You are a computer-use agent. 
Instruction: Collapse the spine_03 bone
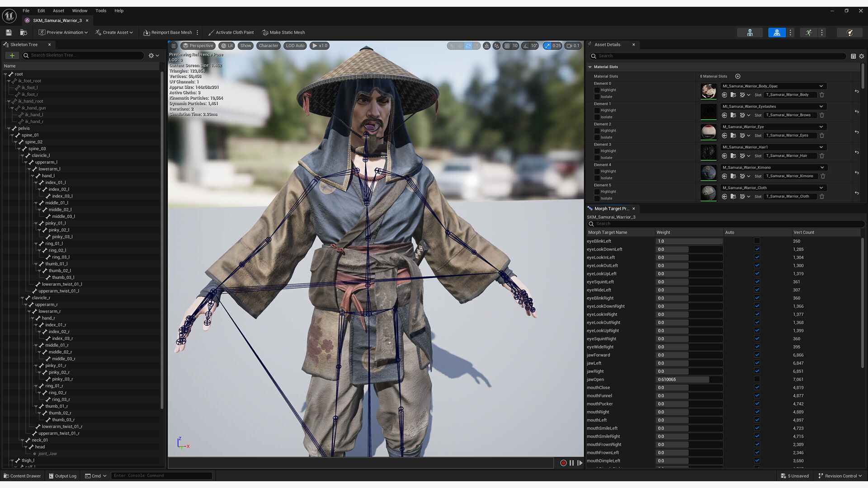(19, 149)
